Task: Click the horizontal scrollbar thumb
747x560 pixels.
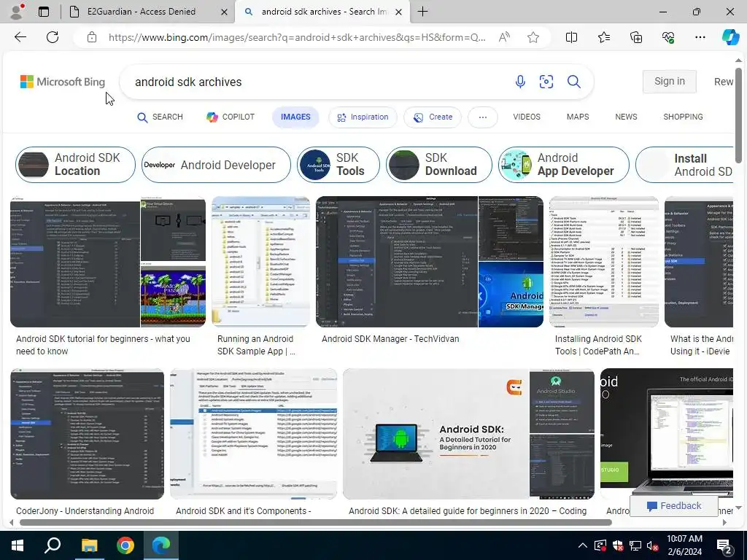Action: 315,522
